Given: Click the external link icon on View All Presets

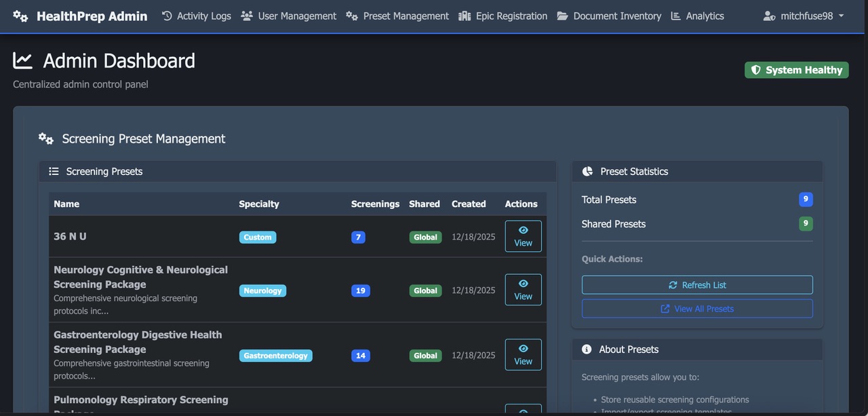Looking at the screenshot, I should 665,308.
